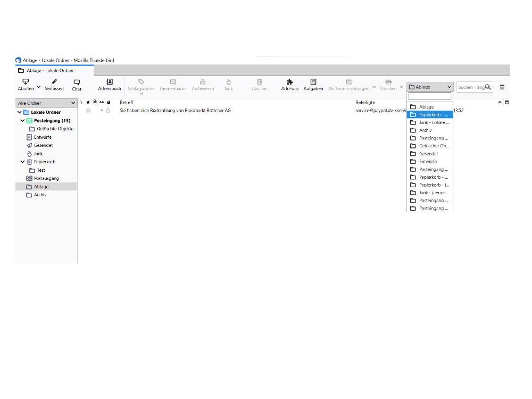Open Gesendet folder in sidebar tree

coord(43,145)
